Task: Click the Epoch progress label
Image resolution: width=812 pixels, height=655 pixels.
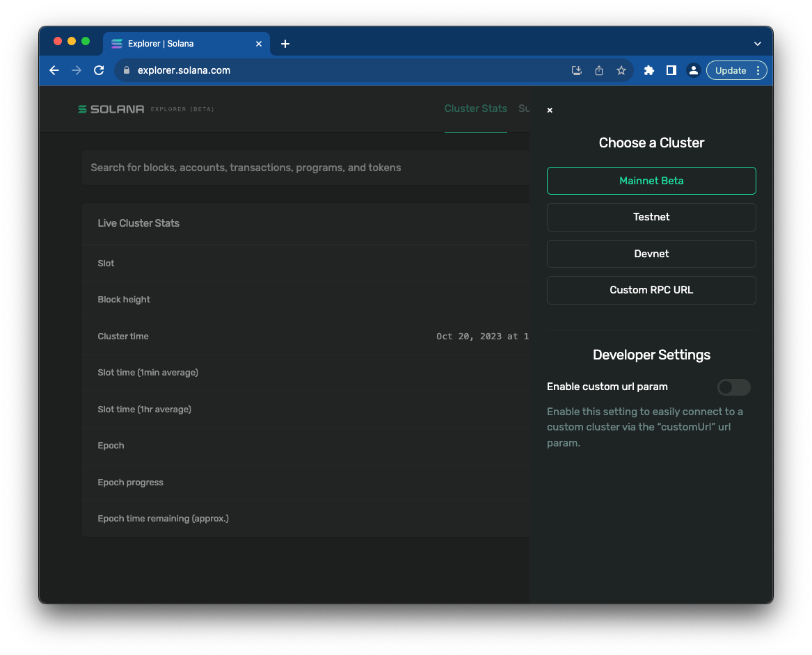Action: pyautogui.click(x=131, y=482)
